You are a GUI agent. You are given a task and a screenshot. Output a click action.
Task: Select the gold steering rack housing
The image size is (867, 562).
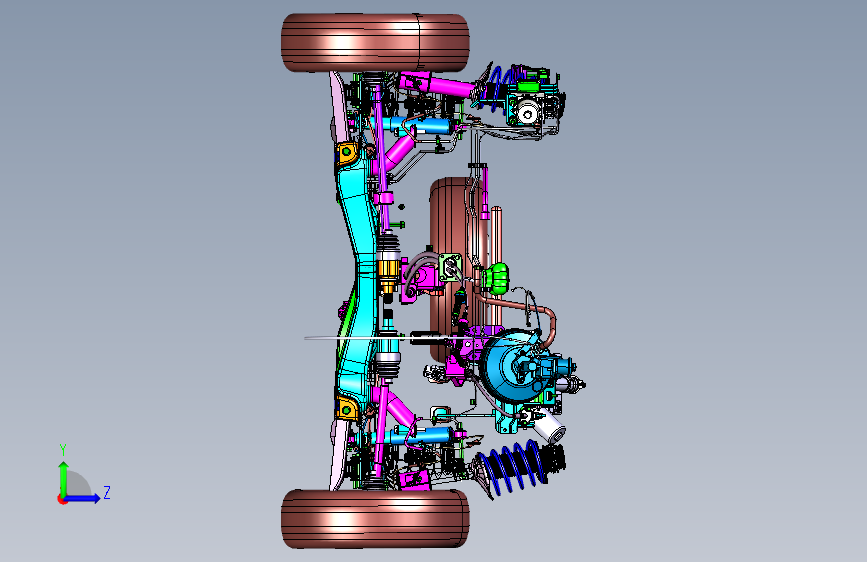pos(388,273)
